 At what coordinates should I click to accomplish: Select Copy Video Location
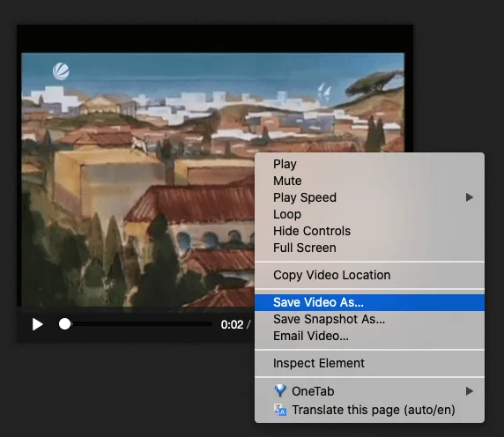[369, 275]
